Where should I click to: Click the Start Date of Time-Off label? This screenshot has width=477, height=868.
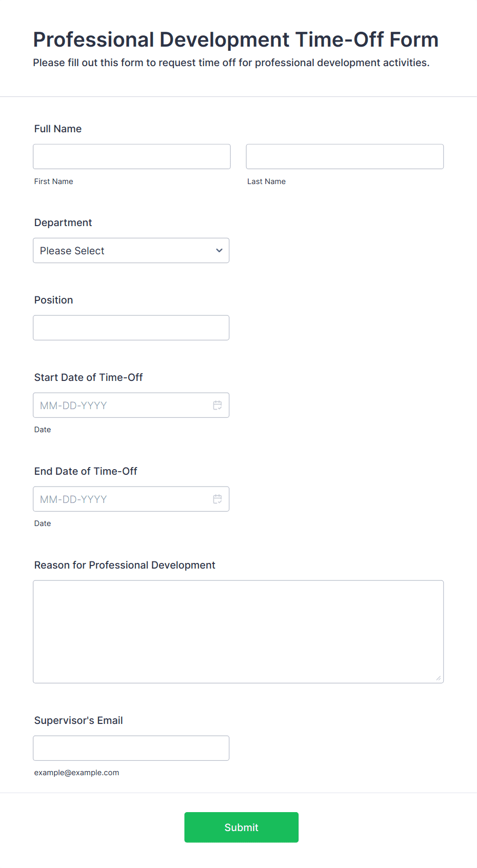89,377
